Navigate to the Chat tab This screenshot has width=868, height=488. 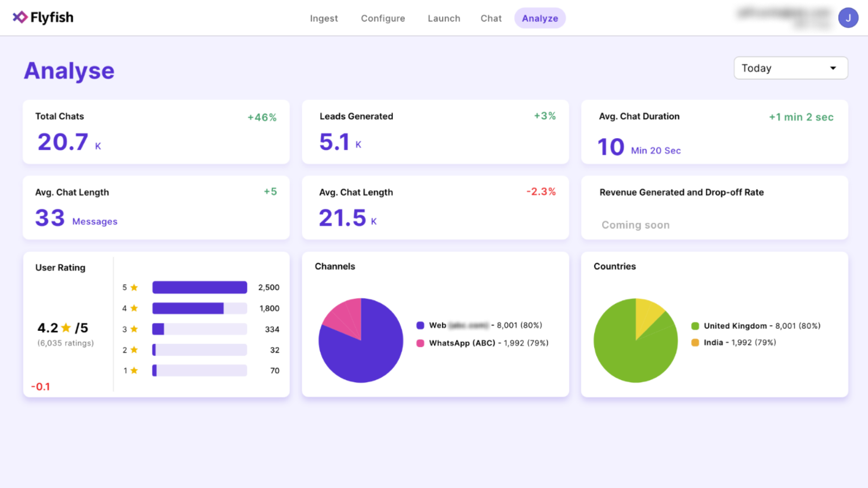point(491,18)
